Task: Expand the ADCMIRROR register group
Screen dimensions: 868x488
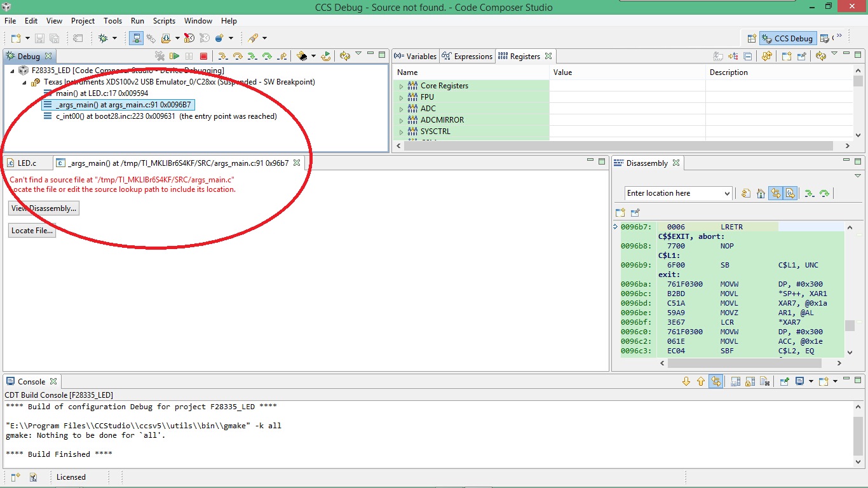Action: pyautogui.click(x=401, y=120)
